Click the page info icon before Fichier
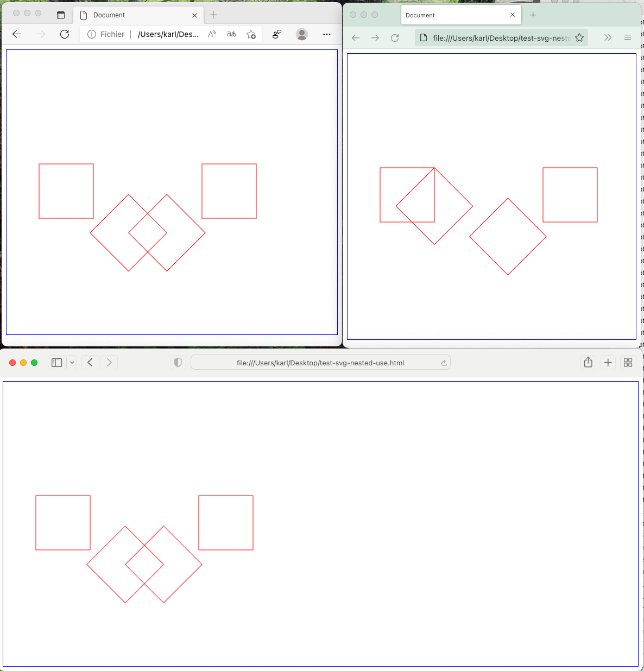 click(91, 34)
